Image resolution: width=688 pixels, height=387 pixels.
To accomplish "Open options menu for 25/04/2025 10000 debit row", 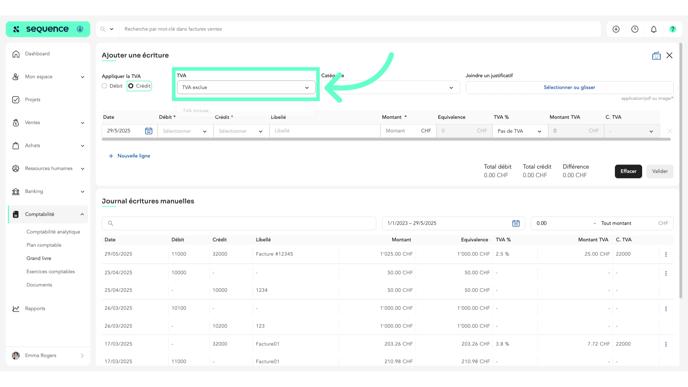I will [x=666, y=273].
